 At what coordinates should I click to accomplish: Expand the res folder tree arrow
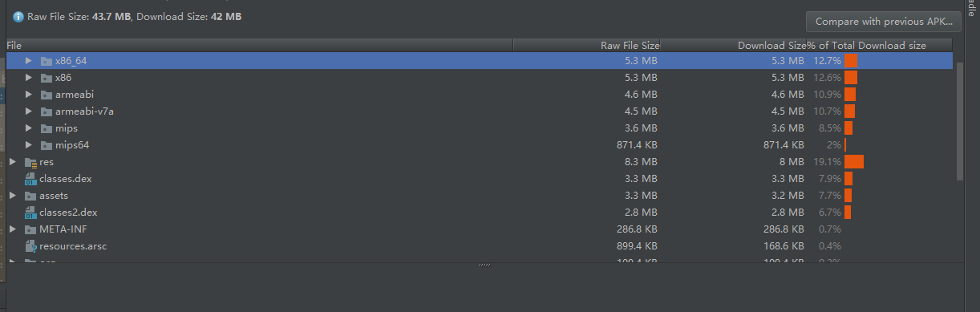(13, 162)
